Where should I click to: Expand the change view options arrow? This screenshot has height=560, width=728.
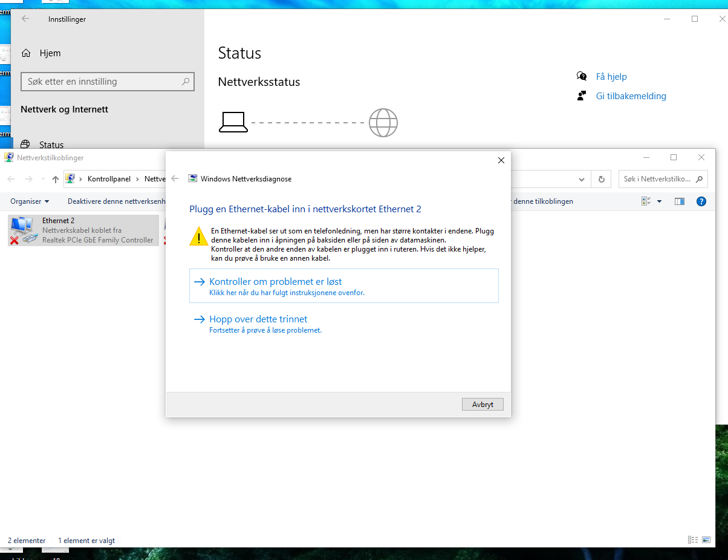click(659, 201)
